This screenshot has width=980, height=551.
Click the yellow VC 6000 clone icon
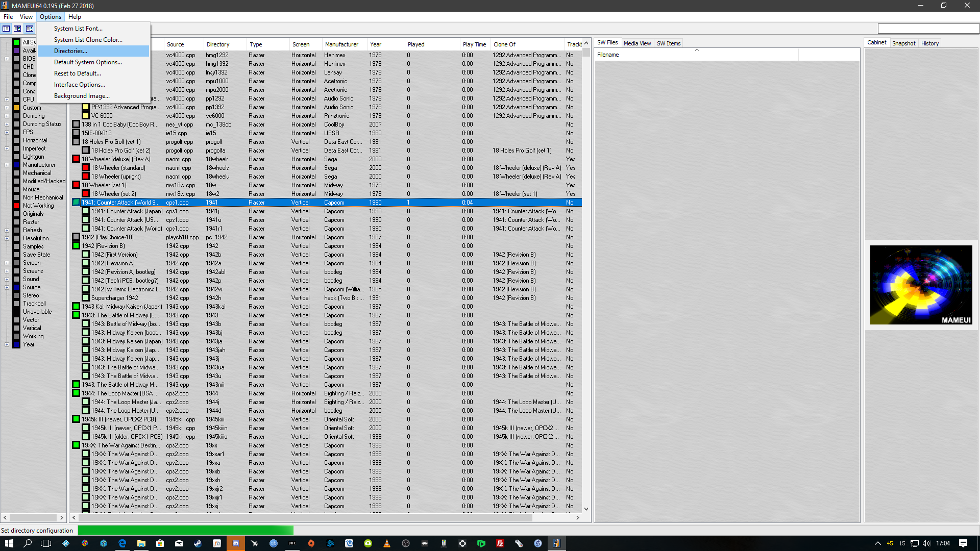pos(86,116)
